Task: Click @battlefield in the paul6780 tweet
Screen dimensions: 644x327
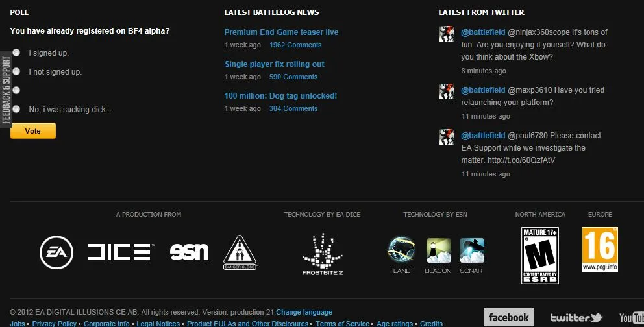Action: (483, 136)
